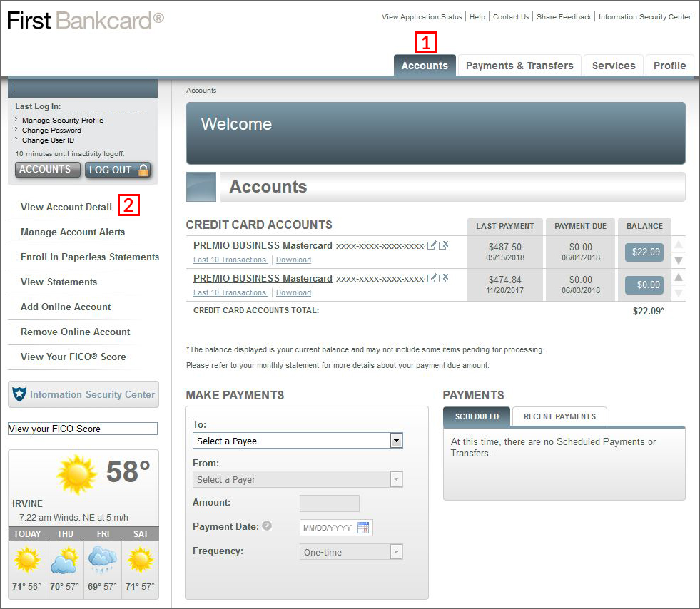Screen dimensions: 700x609
Task: Open View Application Status link
Action: coord(422,17)
